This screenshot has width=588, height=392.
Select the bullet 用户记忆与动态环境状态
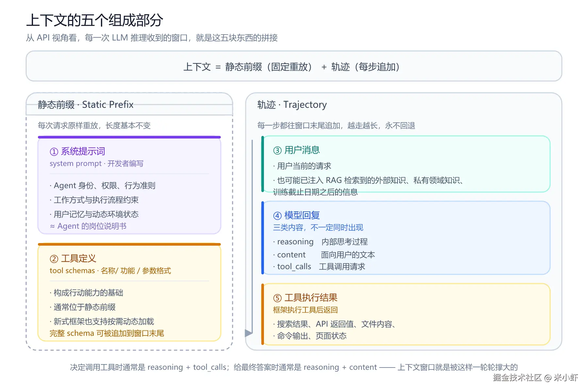(94, 214)
